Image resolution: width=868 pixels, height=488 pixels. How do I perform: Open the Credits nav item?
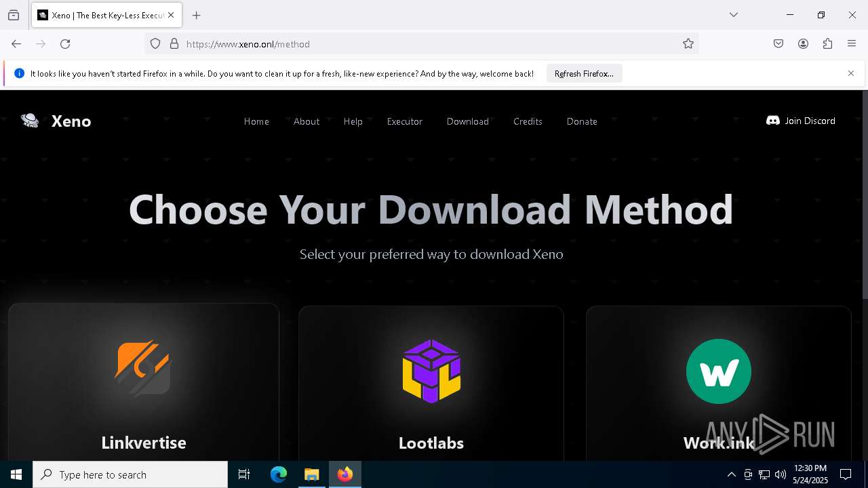click(528, 121)
